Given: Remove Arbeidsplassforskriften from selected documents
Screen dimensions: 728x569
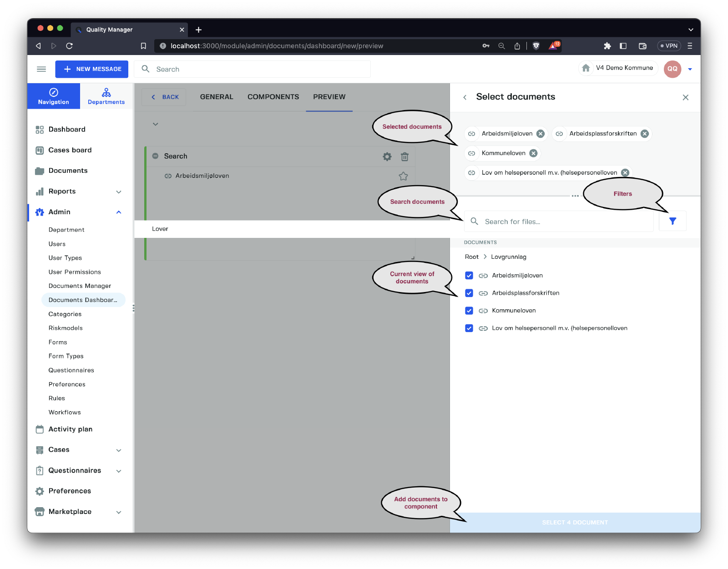Looking at the screenshot, I should click(x=644, y=134).
